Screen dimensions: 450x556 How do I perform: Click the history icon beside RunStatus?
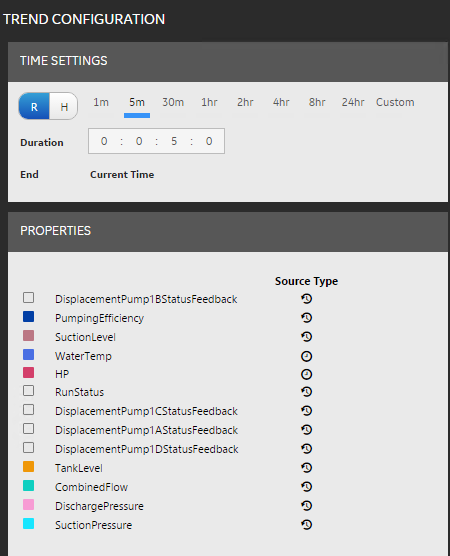point(306,392)
